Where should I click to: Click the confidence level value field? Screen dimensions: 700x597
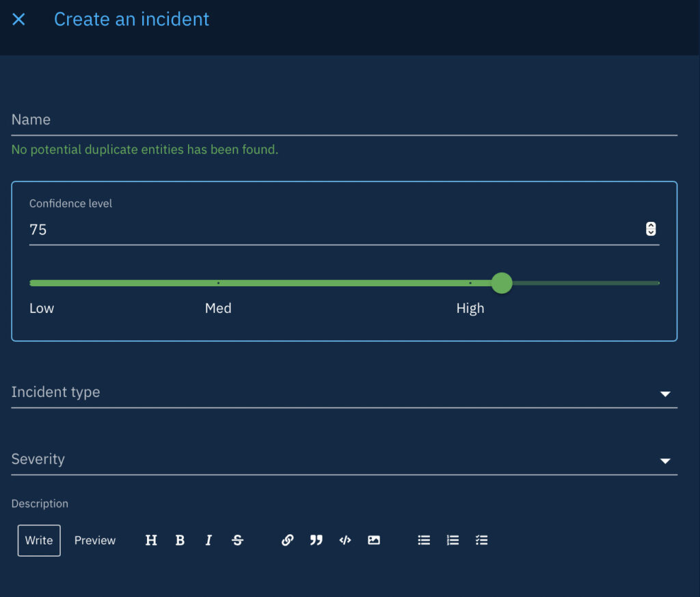click(x=328, y=230)
